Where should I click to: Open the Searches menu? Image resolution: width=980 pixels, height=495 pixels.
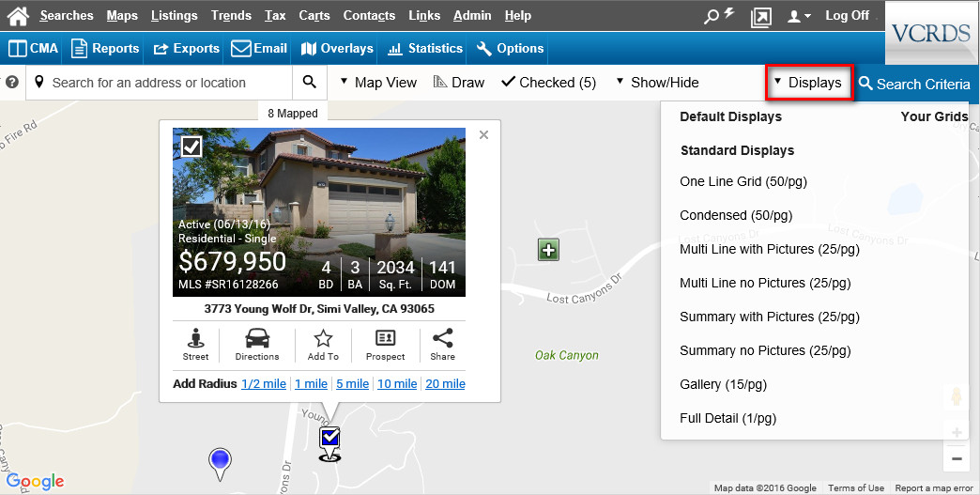coord(67,16)
